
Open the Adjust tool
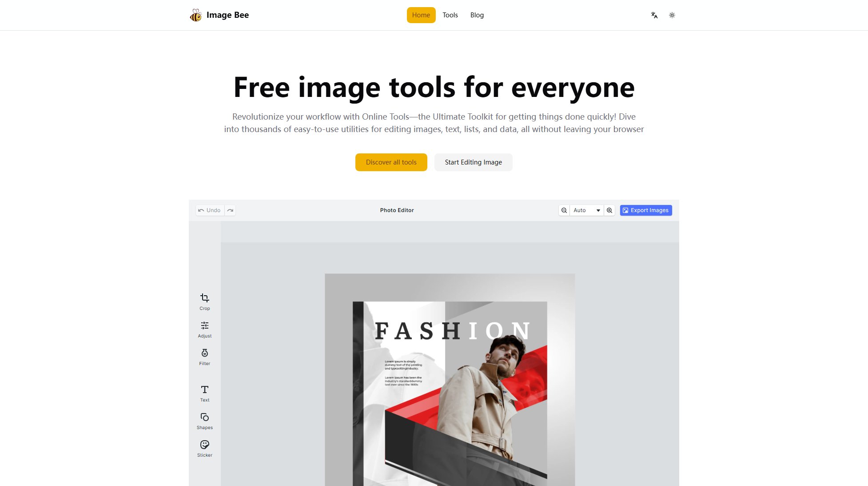(x=204, y=329)
